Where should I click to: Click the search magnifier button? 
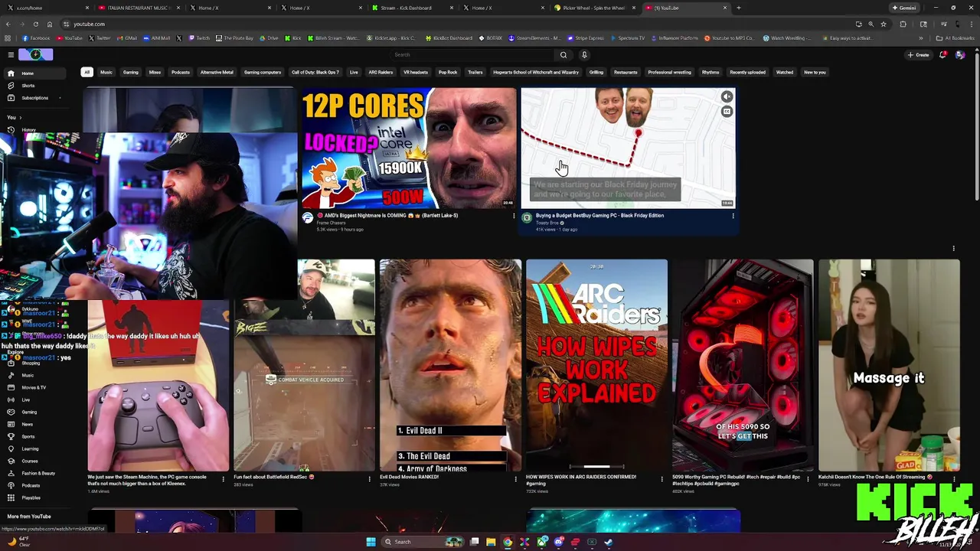coord(563,55)
